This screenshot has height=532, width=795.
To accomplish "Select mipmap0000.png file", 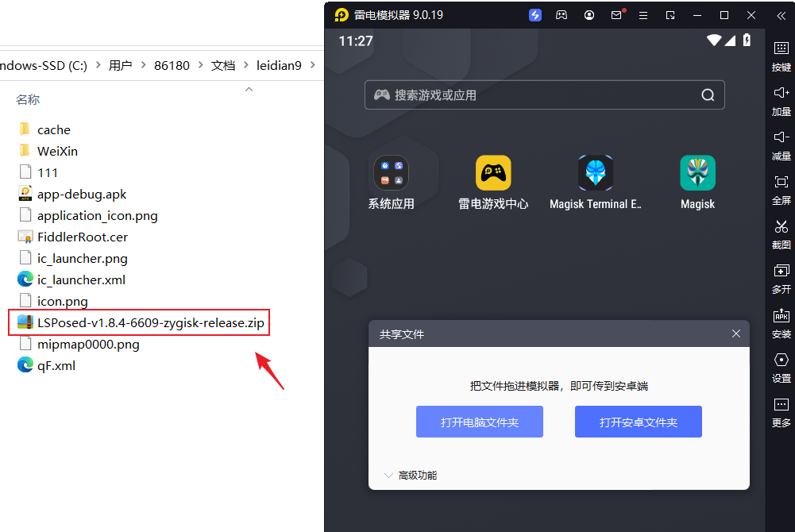I will click(x=79, y=344).
